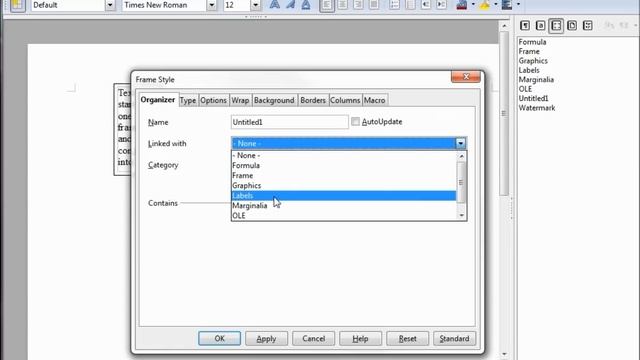This screenshot has height=360, width=640.
Task: Show Page Styles in Styles panel
Action: tap(572, 26)
